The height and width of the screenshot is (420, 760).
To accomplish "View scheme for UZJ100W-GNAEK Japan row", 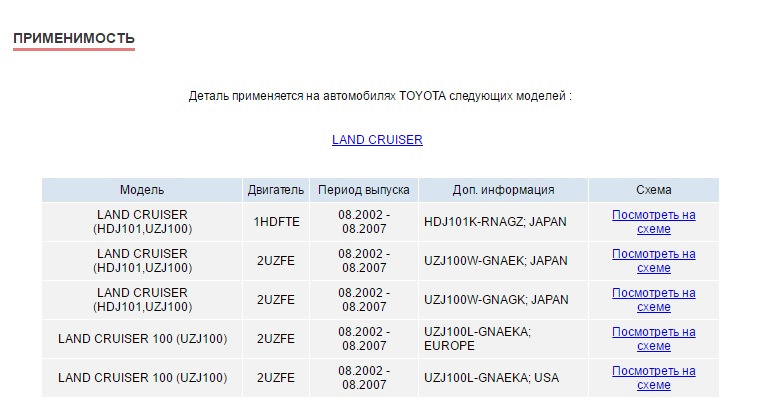I will point(653,261).
